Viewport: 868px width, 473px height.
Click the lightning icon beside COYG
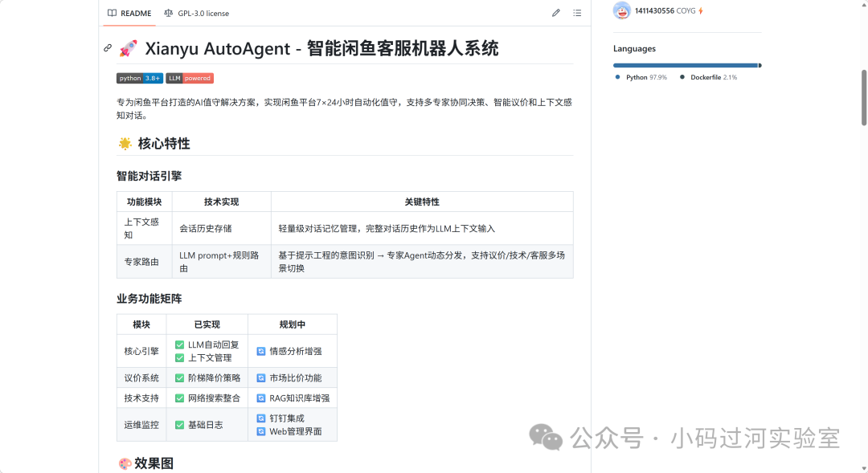click(701, 11)
